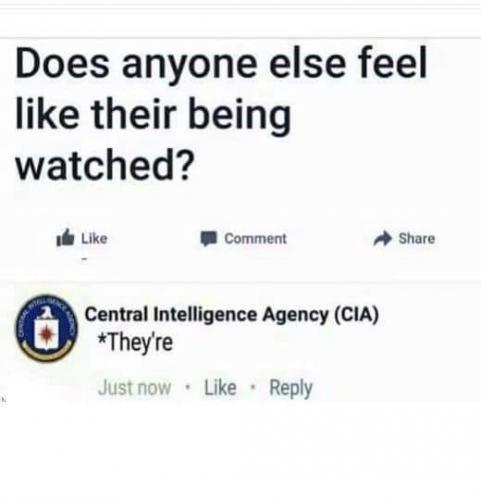481x500 pixels.
Task: Click the '*They're' comment text
Action: tap(135, 343)
